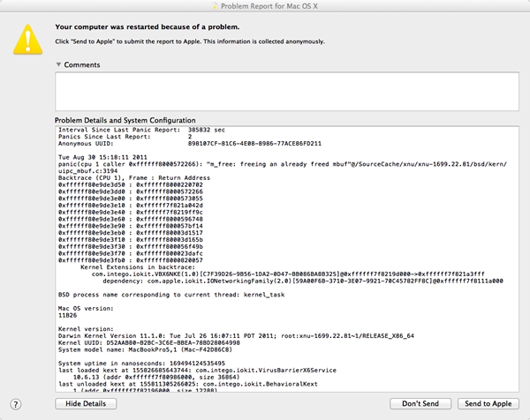Click 'System model name: MacBookPro5,1' line
This screenshot has width=530, height=420.
[x=146, y=349]
